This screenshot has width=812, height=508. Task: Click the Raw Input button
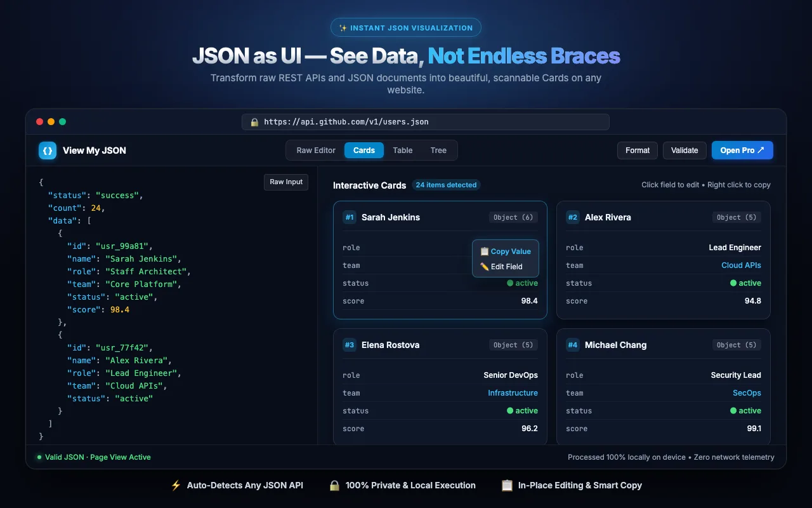click(286, 182)
